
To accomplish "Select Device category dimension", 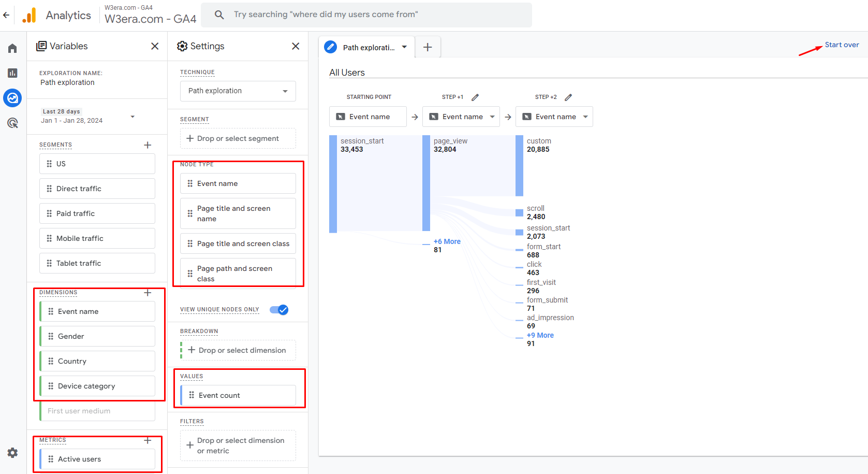I will tap(97, 386).
